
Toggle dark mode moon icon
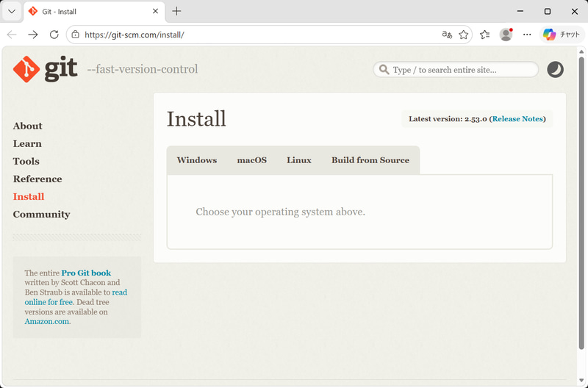(555, 70)
